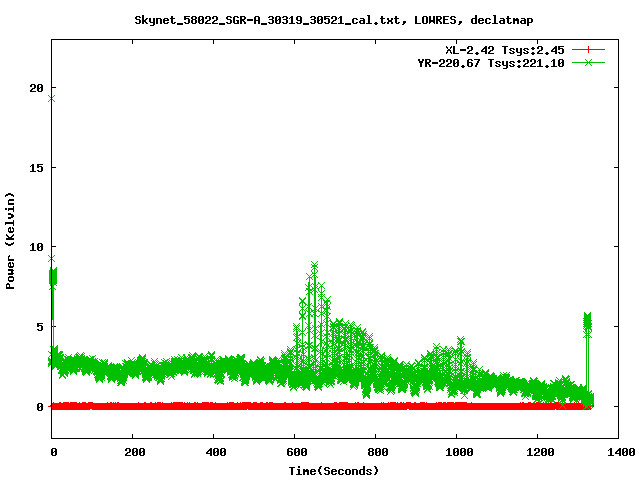Click the XL-2.42 Tsys:2.45 legend label
The height and width of the screenshot is (480, 640).
point(504,50)
